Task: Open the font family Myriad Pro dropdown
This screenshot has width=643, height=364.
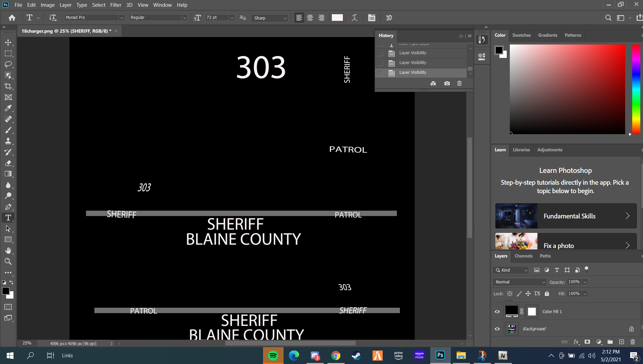Action: 121,18
